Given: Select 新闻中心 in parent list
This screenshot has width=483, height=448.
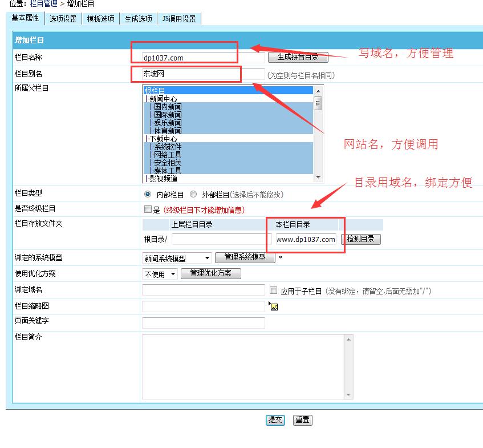Looking at the screenshot, I should coord(228,99).
